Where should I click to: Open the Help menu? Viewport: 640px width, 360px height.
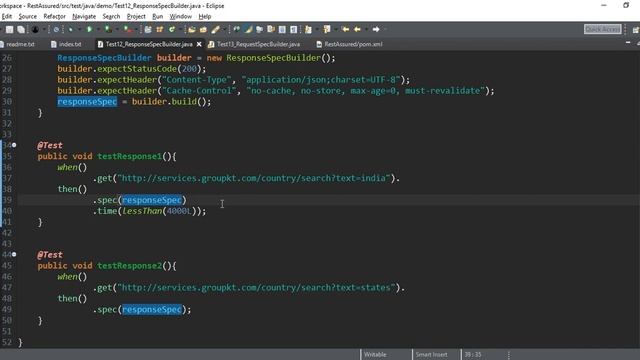pyautogui.click(x=204, y=16)
